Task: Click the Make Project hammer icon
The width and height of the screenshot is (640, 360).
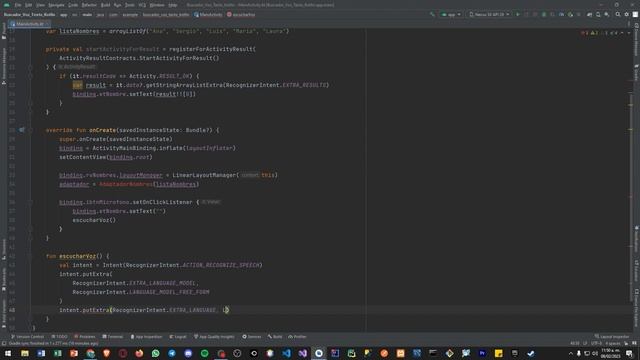Action: [x=432, y=14]
